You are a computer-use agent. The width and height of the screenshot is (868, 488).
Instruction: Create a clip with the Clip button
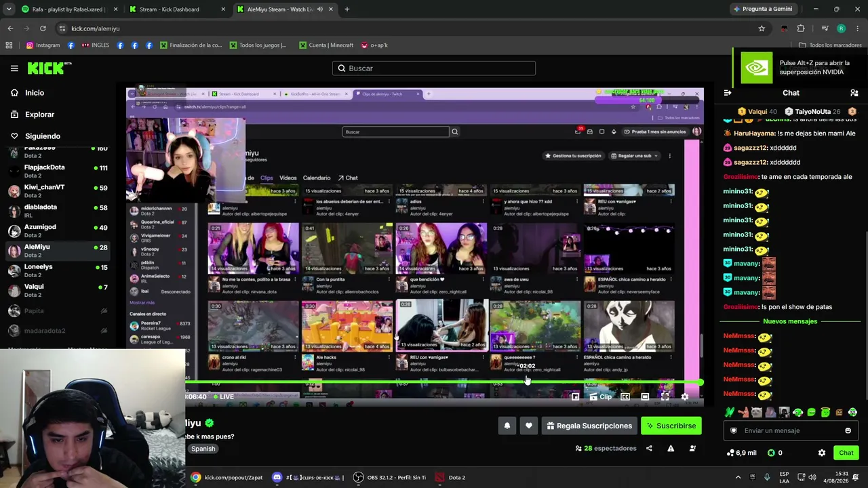[601, 396]
